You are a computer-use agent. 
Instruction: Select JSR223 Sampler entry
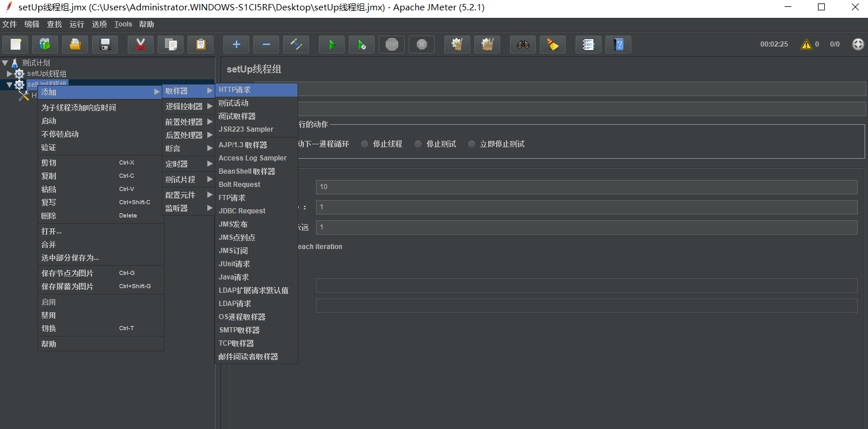pos(256,129)
